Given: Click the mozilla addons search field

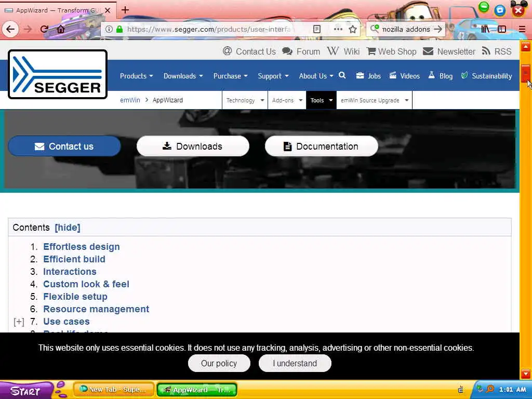Looking at the screenshot, I should (406, 29).
